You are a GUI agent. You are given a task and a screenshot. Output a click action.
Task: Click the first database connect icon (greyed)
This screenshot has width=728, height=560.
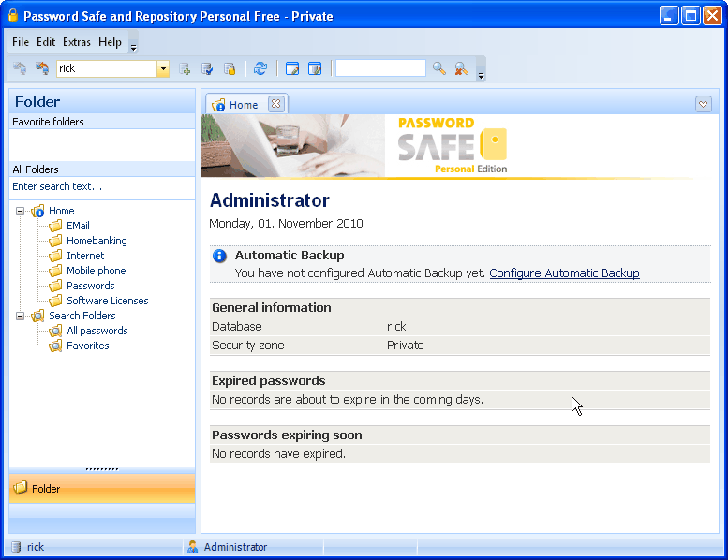pyautogui.click(x=20, y=68)
